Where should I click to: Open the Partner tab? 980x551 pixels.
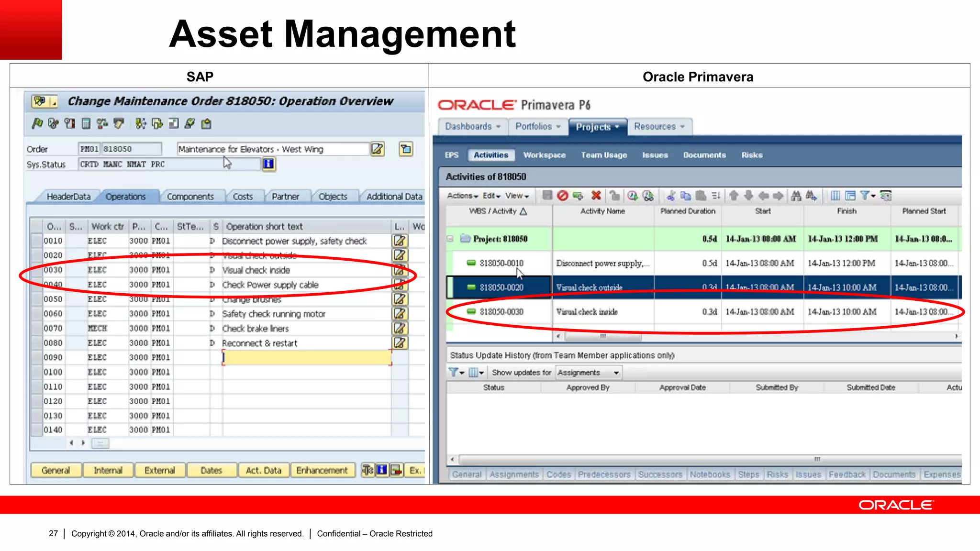(286, 197)
